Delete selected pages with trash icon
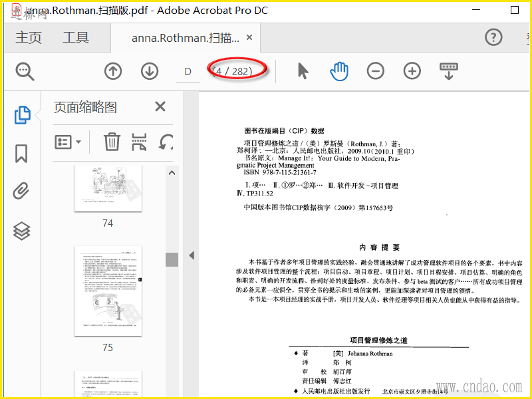The image size is (532, 399). 112,142
